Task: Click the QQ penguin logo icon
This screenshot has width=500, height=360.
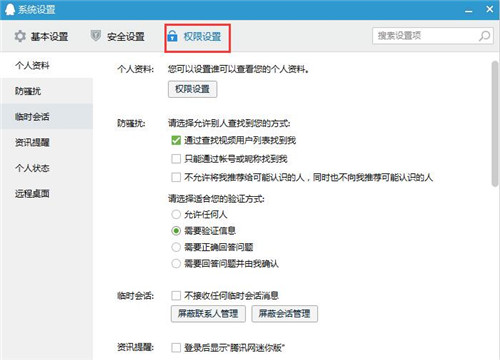Action: pos(10,10)
